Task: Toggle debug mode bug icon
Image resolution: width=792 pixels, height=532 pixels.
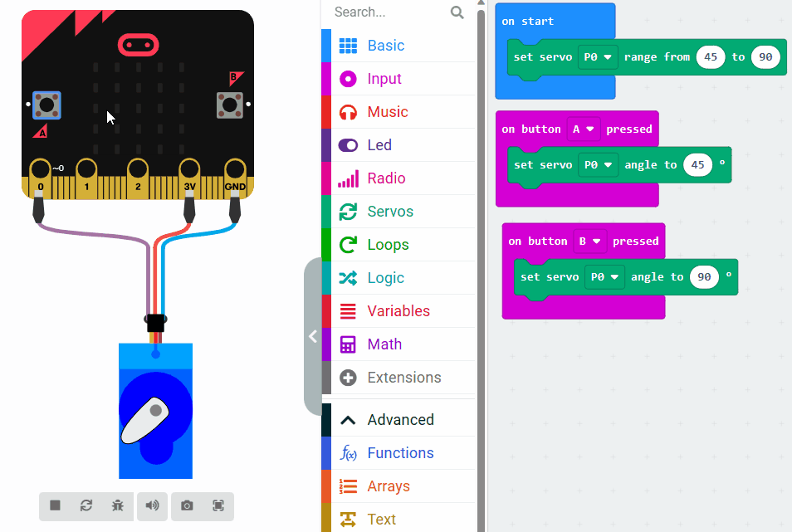Action: tap(118, 505)
